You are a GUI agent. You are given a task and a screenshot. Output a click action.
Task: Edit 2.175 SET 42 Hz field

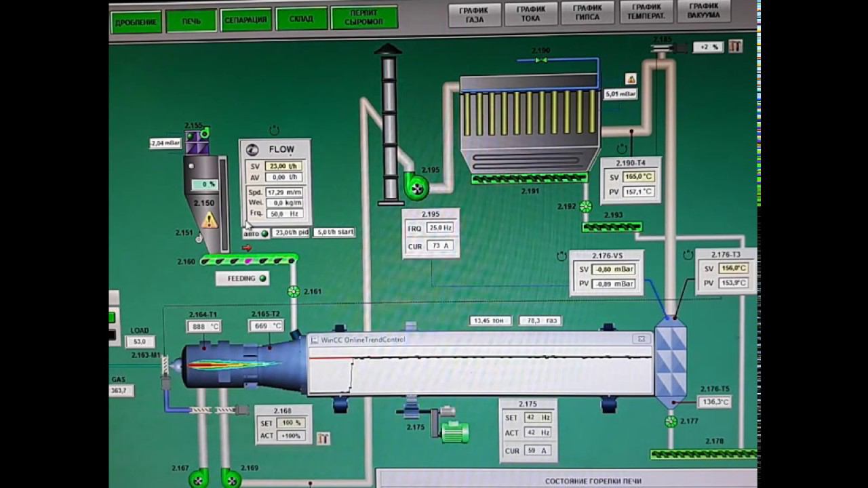tap(537, 418)
